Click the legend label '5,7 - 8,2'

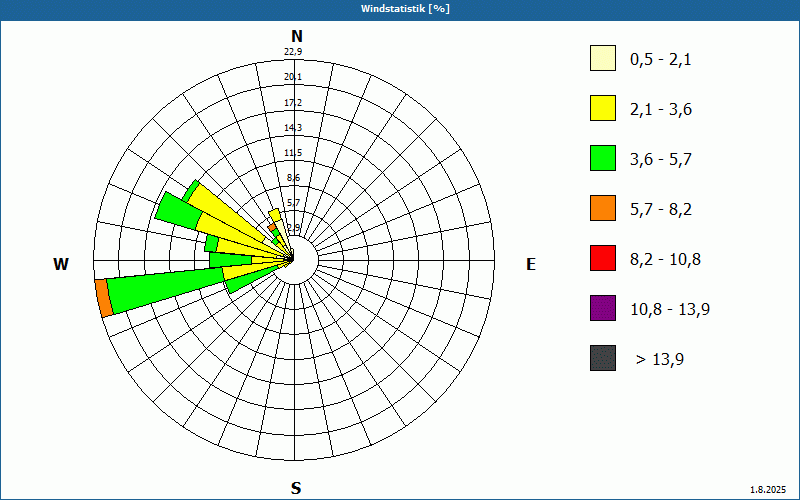[661, 210]
